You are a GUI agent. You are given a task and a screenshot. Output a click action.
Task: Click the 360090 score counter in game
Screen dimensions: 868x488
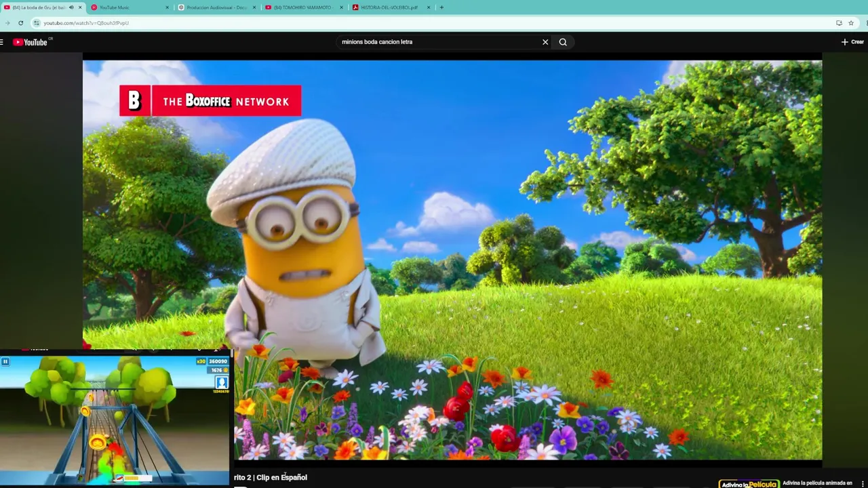(218, 361)
